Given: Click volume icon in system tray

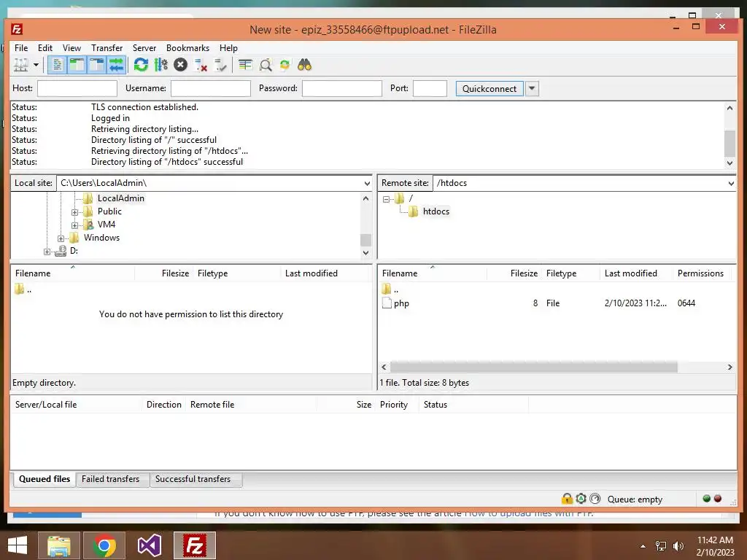Looking at the screenshot, I should click(x=678, y=546).
